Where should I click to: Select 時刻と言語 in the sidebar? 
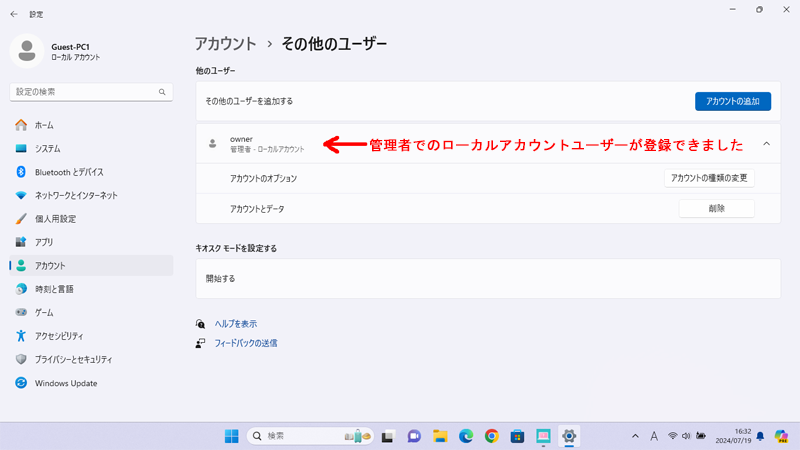[54, 289]
